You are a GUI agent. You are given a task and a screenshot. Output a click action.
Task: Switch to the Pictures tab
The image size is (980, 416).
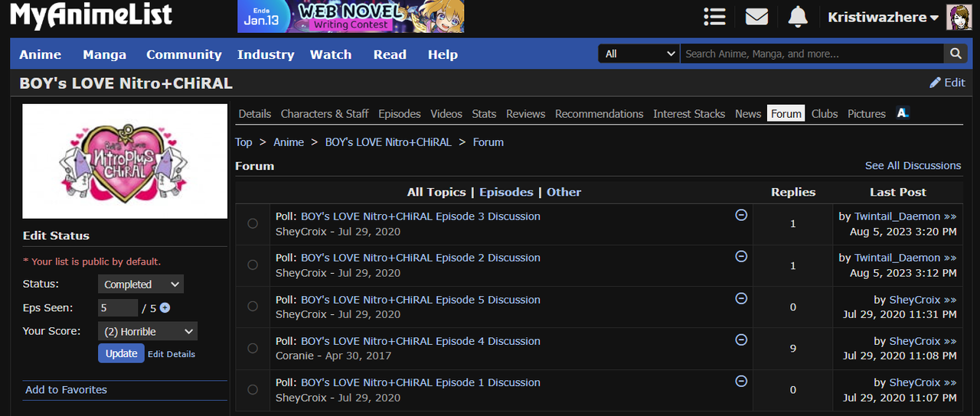pyautogui.click(x=867, y=113)
